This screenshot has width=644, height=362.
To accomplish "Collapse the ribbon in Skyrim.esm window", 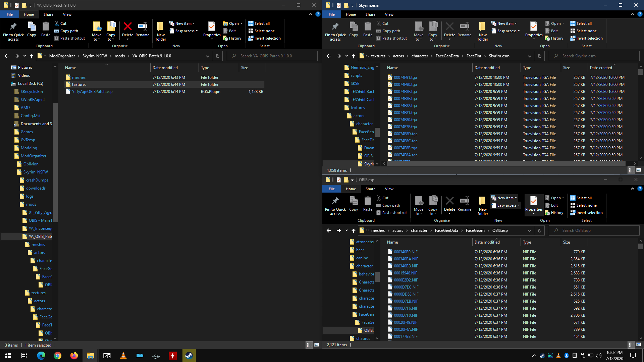I will pos(633,14).
